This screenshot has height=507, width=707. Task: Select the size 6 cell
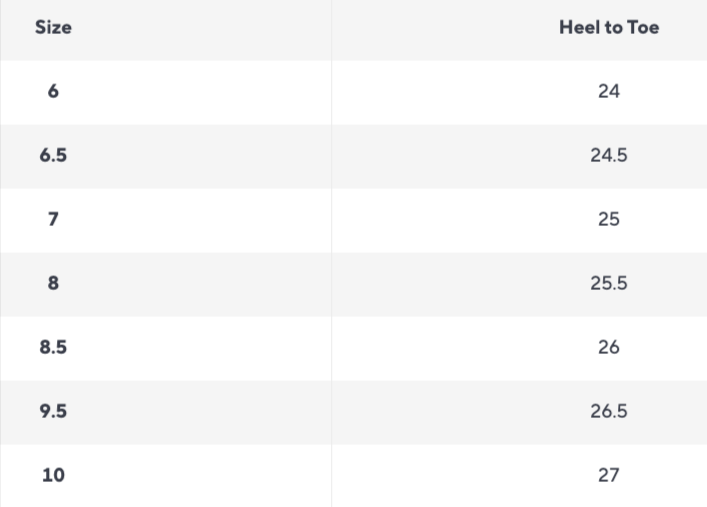point(53,91)
